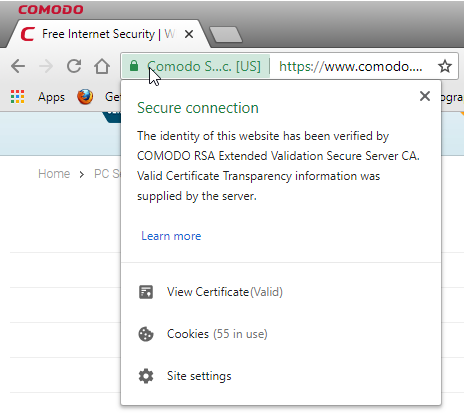Open a new tab with the blank tab button

click(x=226, y=35)
